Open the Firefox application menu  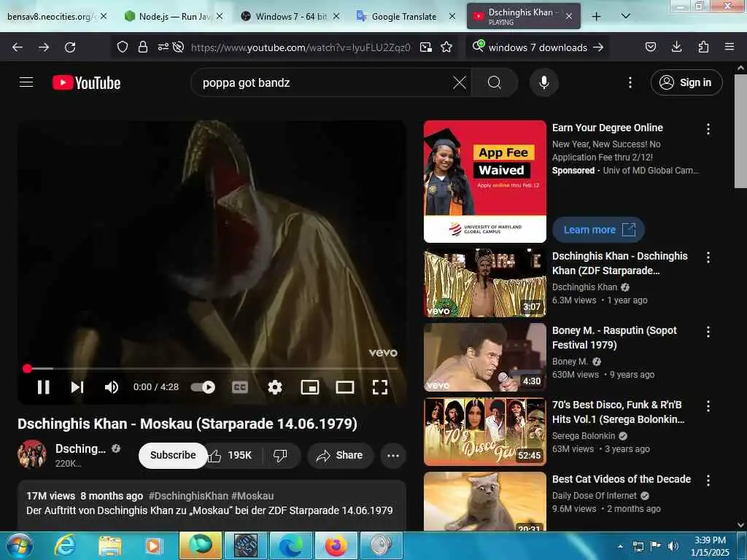click(729, 47)
